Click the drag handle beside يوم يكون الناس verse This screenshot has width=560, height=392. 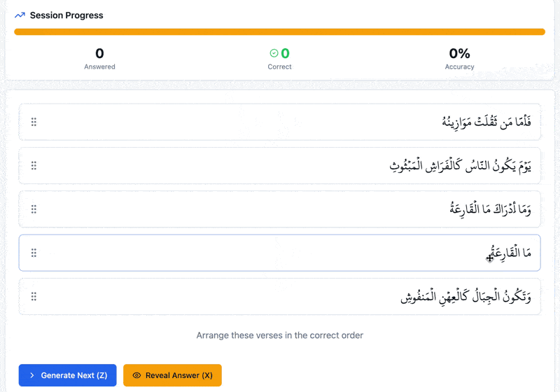tap(34, 166)
